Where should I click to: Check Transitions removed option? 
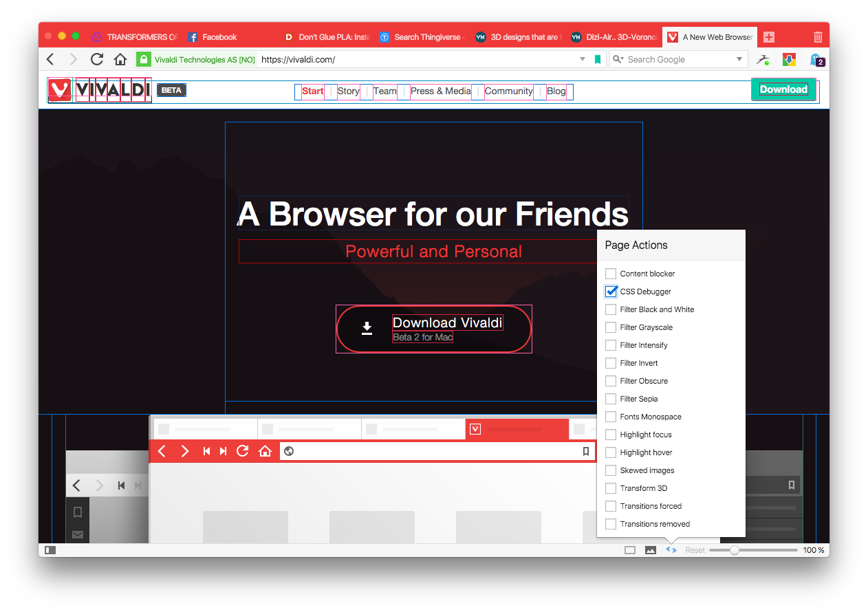(x=611, y=524)
